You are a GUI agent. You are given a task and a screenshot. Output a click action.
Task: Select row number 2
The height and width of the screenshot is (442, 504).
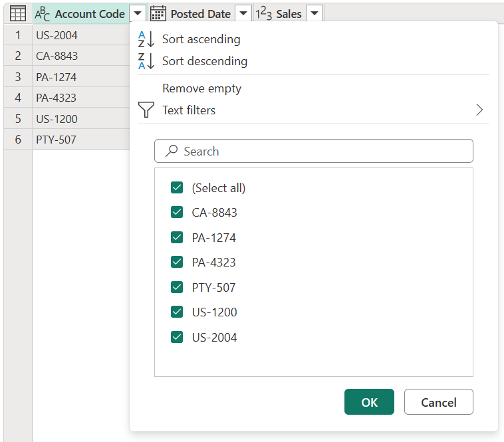18,56
